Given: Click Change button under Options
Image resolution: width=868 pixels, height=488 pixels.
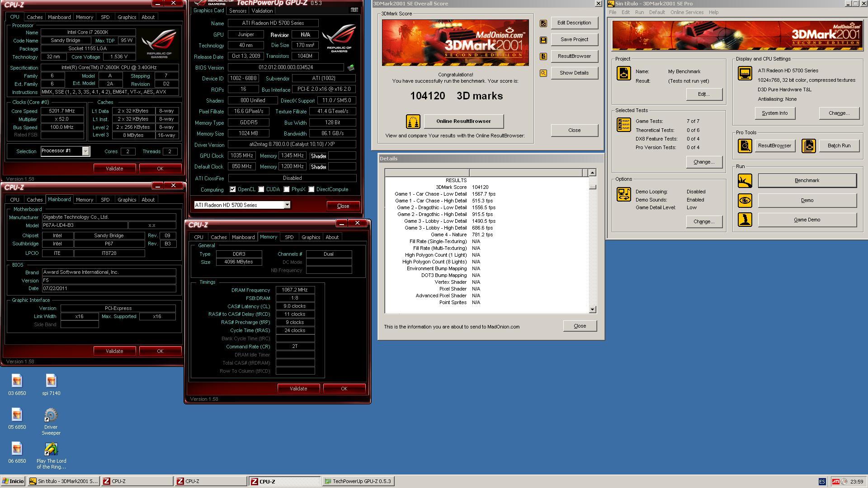Looking at the screenshot, I should (x=704, y=221).
